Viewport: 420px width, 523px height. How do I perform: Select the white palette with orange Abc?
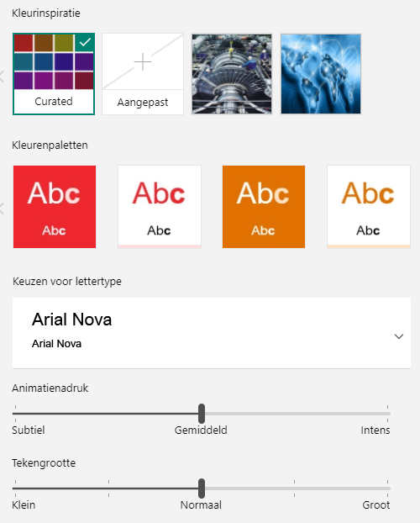tap(369, 207)
